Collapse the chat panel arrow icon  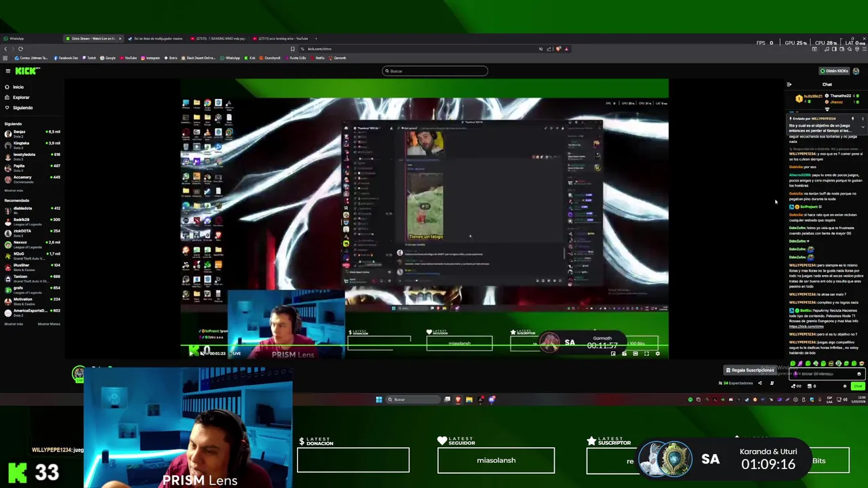789,85
